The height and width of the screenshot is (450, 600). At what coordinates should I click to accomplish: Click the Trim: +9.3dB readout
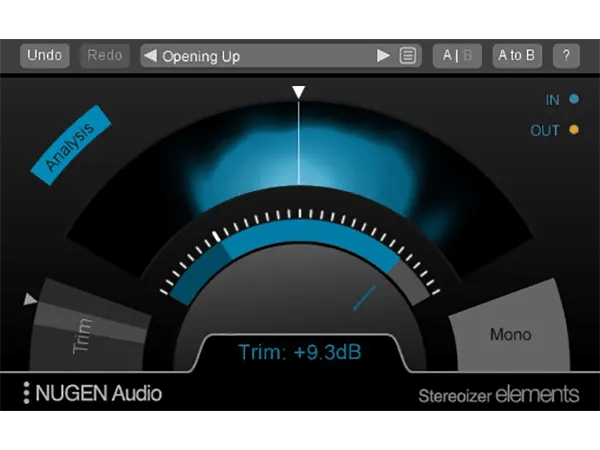click(300, 352)
